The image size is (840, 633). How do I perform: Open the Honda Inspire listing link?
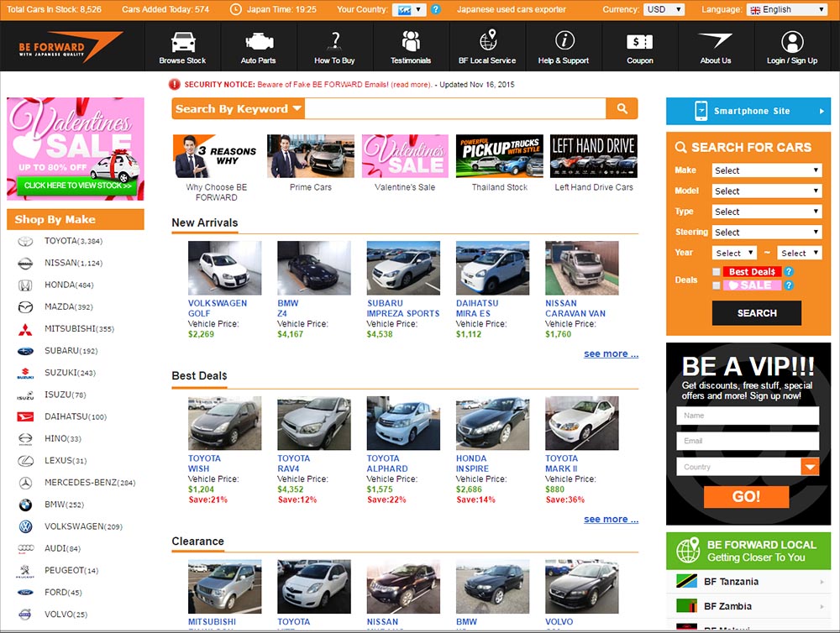pyautogui.click(x=472, y=463)
